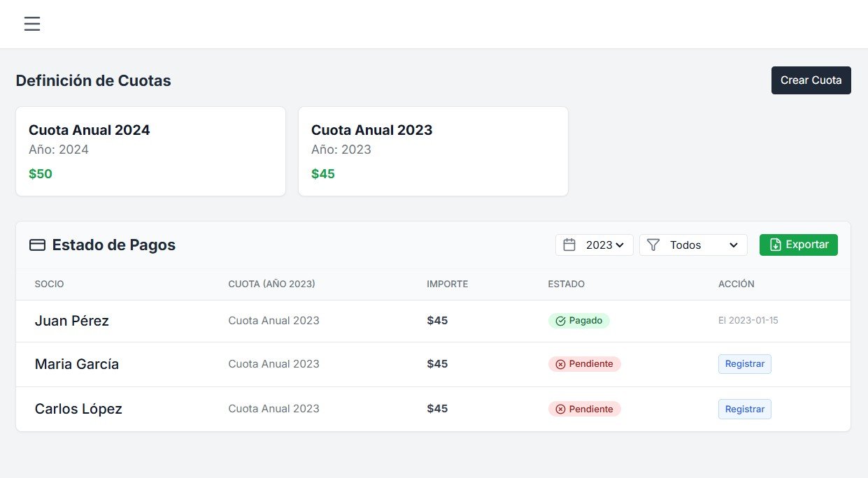Viewport: 868px width, 478px height.
Task: Open the Todos status filter dropdown
Action: pos(692,245)
